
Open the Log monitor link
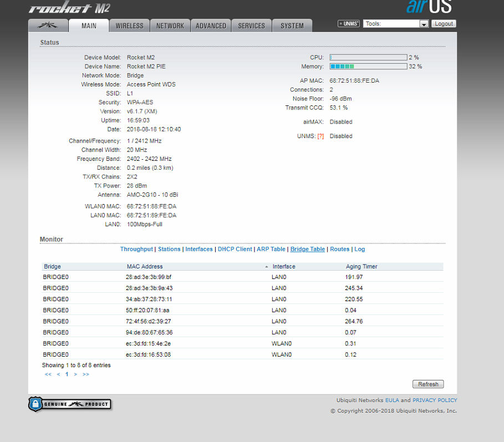coord(359,249)
